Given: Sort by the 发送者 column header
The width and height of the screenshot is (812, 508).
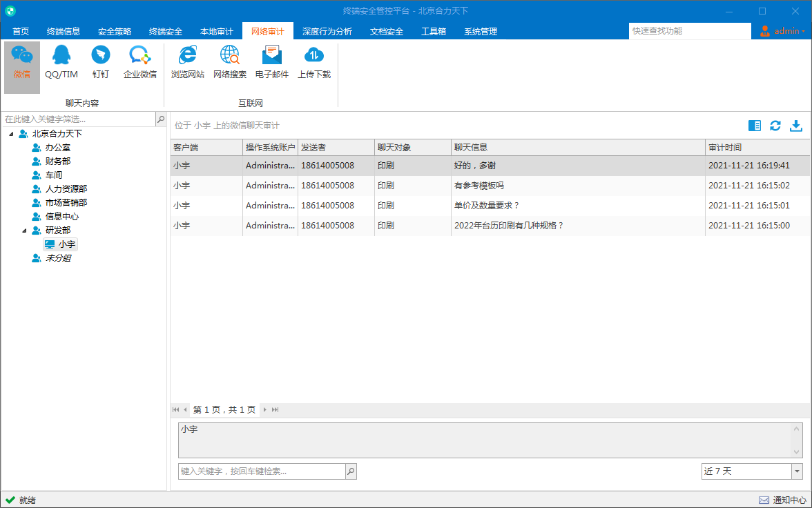Looking at the screenshot, I should point(336,148).
